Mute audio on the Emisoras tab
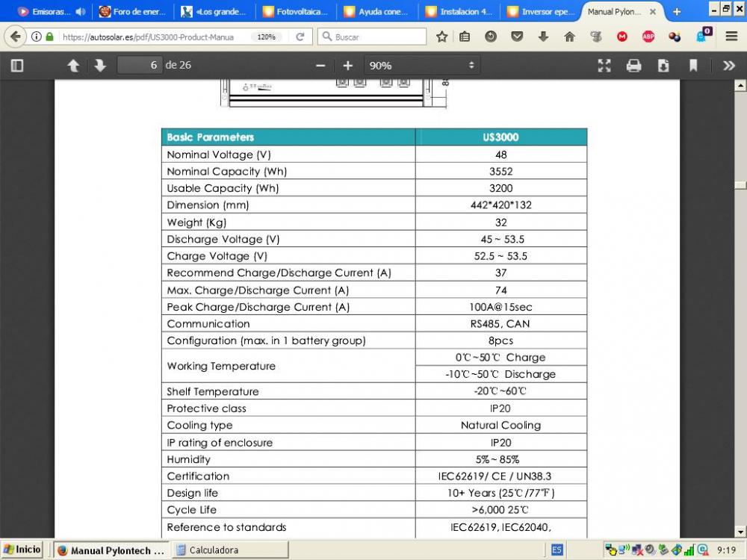Screen dimensions: 747x560 [x=81, y=12]
